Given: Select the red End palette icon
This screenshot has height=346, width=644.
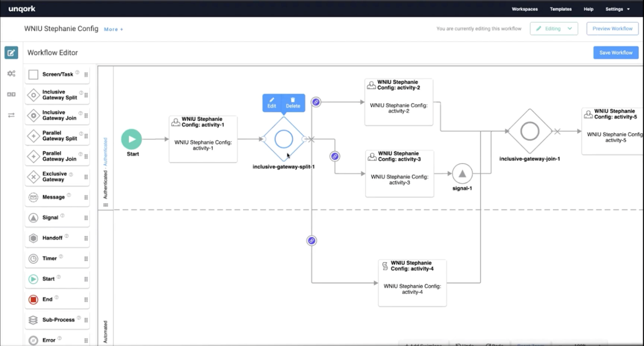Looking at the screenshot, I should point(33,299).
